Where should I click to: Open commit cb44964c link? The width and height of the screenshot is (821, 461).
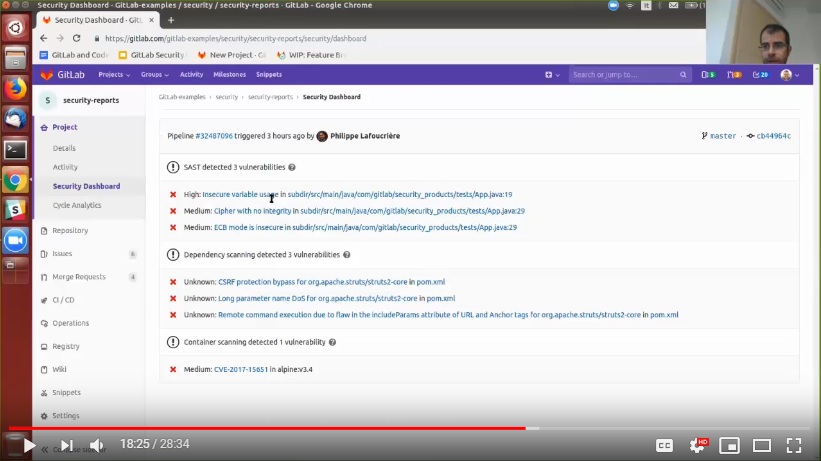(773, 136)
